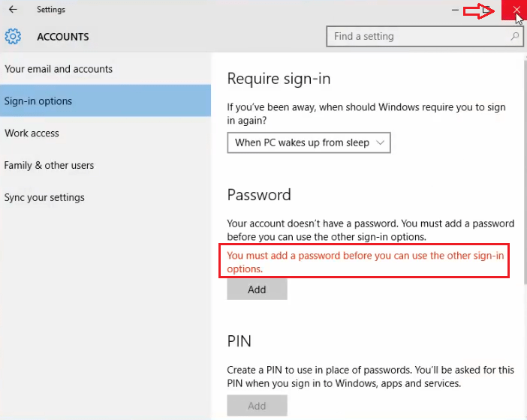
Task: Open the Require sign-in dropdown
Action: (309, 142)
